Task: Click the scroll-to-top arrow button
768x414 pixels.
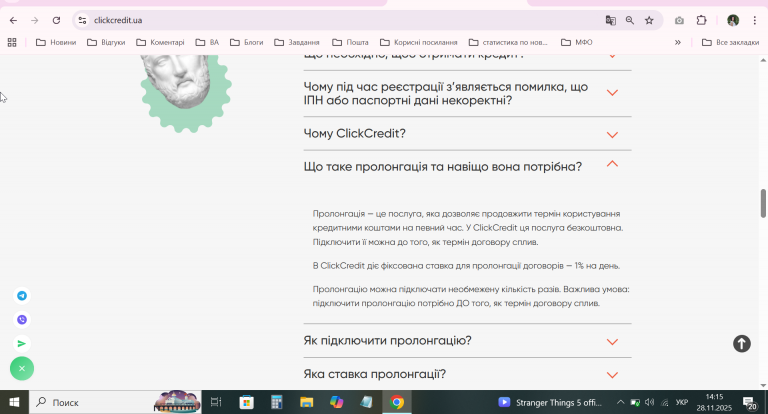Action: pos(742,343)
